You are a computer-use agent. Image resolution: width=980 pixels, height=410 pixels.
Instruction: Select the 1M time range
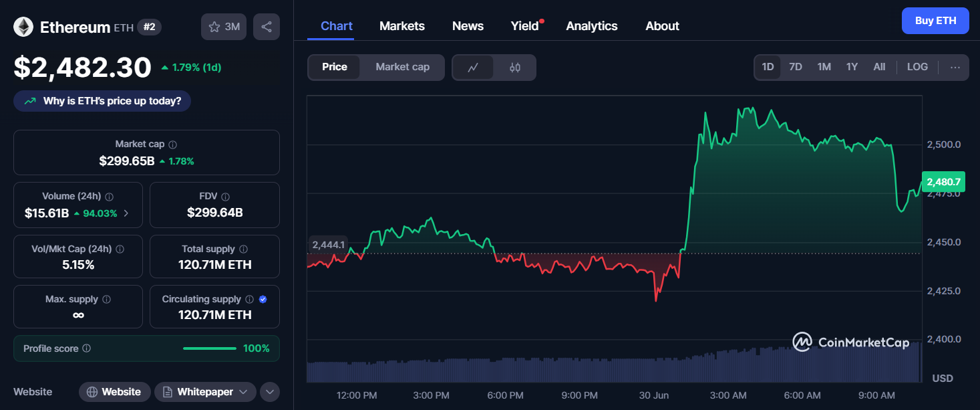824,67
